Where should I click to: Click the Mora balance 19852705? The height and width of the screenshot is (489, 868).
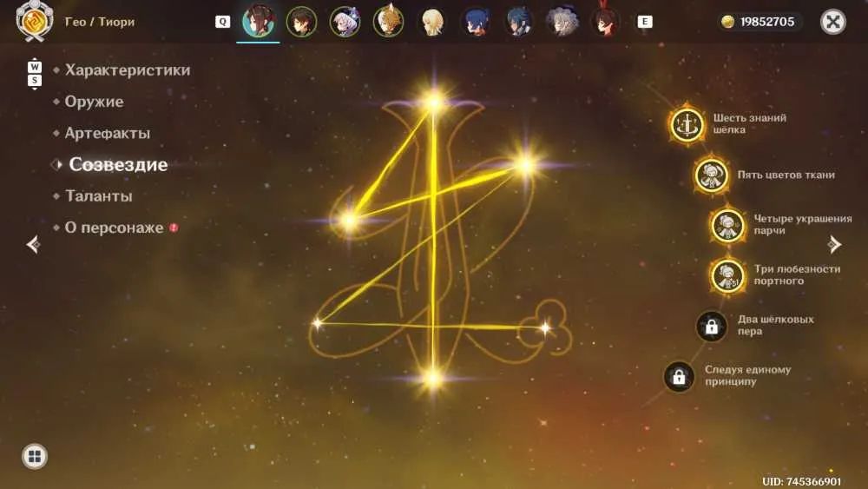coord(767,22)
